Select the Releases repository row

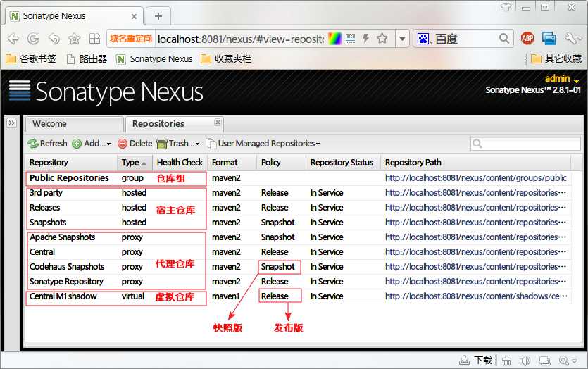coord(298,208)
